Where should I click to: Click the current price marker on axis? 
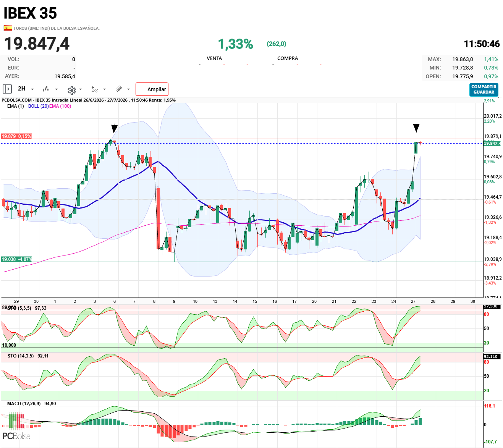coord(492,144)
